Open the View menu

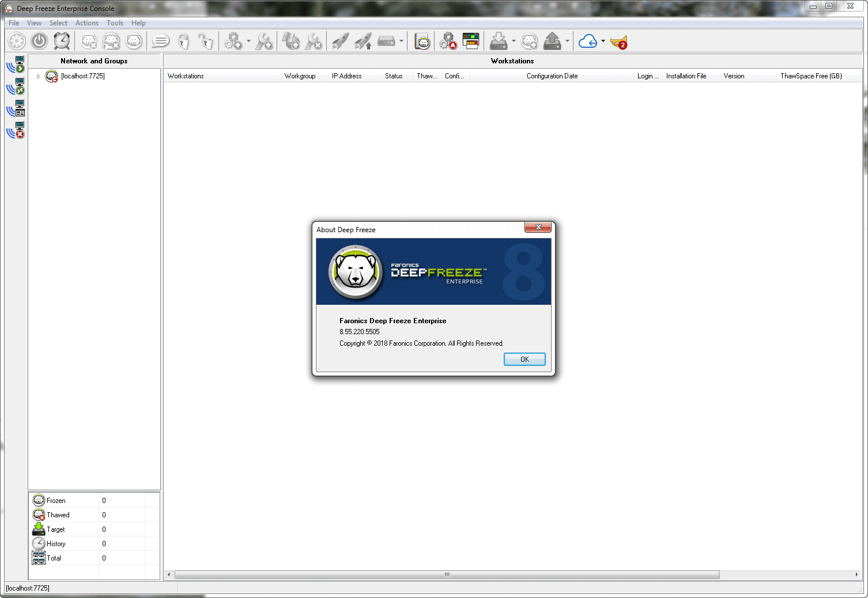click(34, 23)
